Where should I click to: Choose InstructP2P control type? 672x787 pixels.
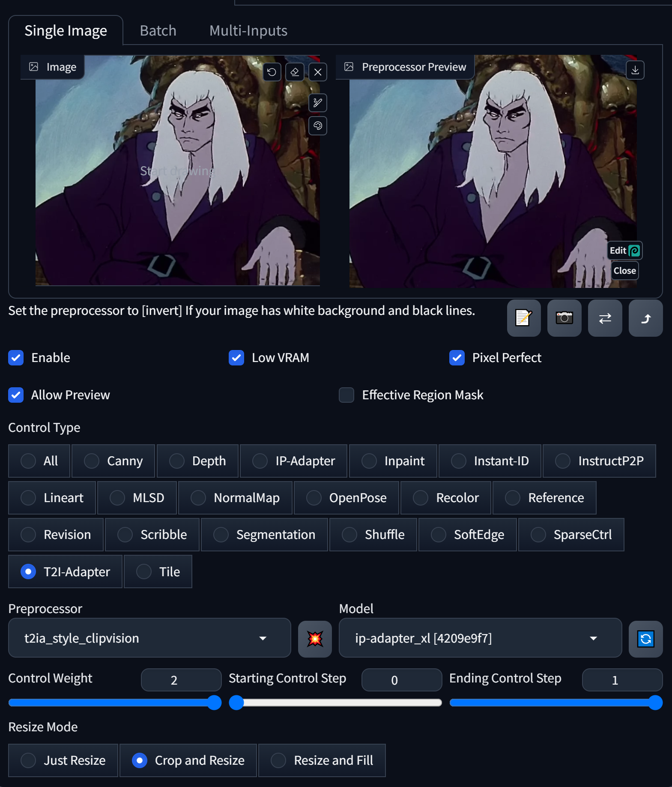pos(600,461)
